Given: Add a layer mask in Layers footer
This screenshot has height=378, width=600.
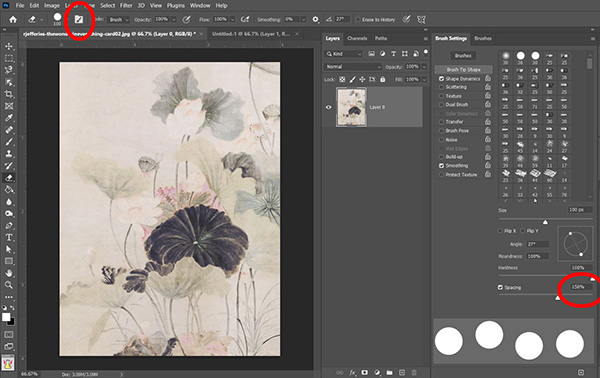Looking at the screenshot, I should tap(365, 372).
